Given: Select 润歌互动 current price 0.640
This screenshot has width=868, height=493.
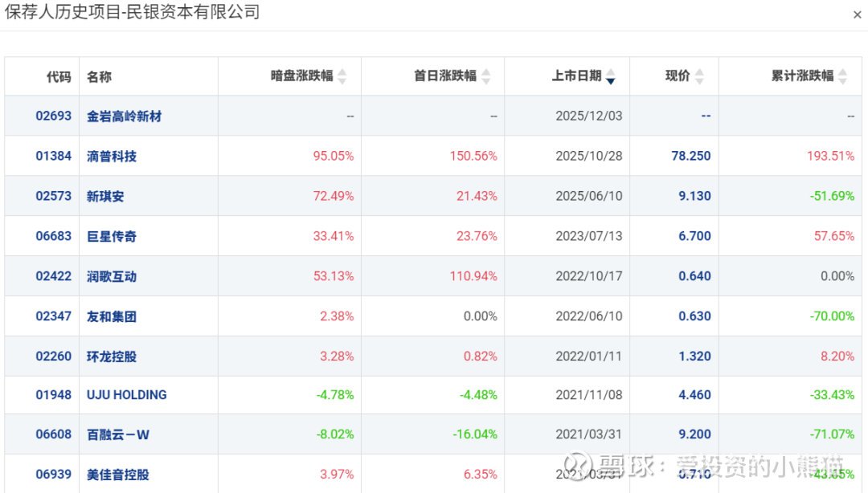Looking at the screenshot, I should tap(694, 276).
